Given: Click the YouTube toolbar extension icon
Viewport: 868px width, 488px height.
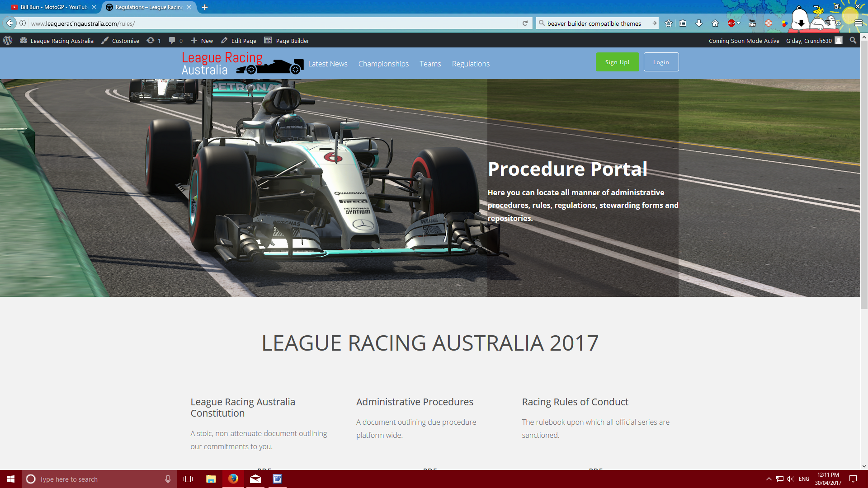Looking at the screenshot, I should coord(752,23).
